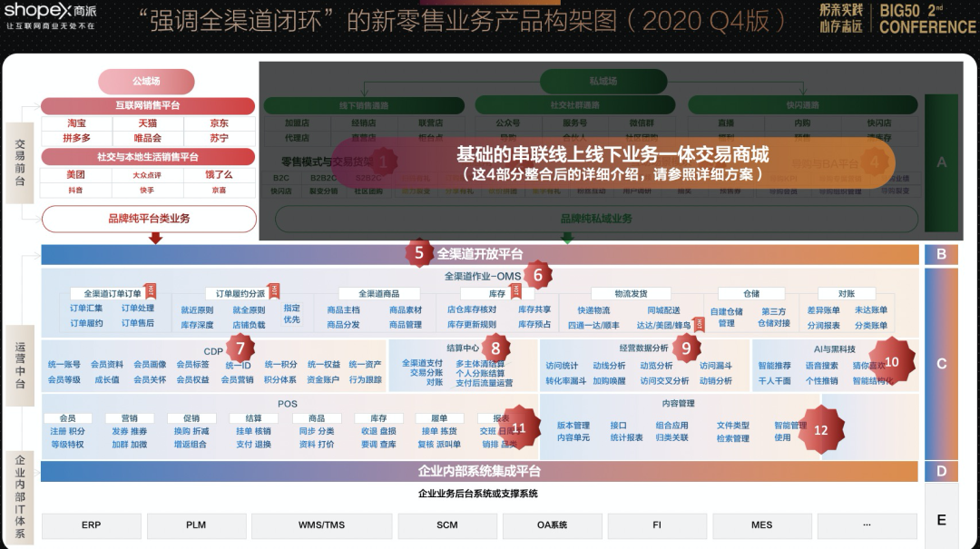Click the 企业内部系统集成平台 bar
Image resolution: width=980 pixels, height=549 pixels.
(479, 471)
